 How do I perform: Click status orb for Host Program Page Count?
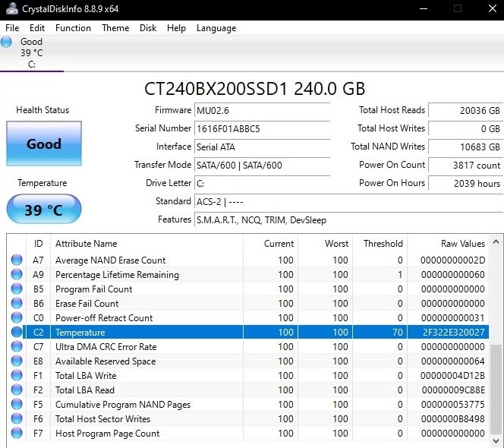[17, 434]
